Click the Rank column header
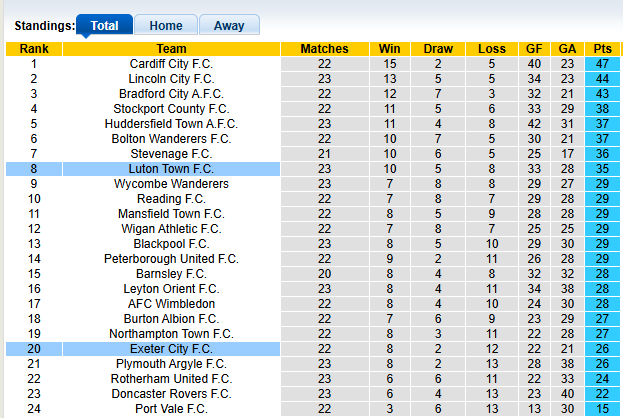Screen dimensions: 623x418 tap(34, 49)
